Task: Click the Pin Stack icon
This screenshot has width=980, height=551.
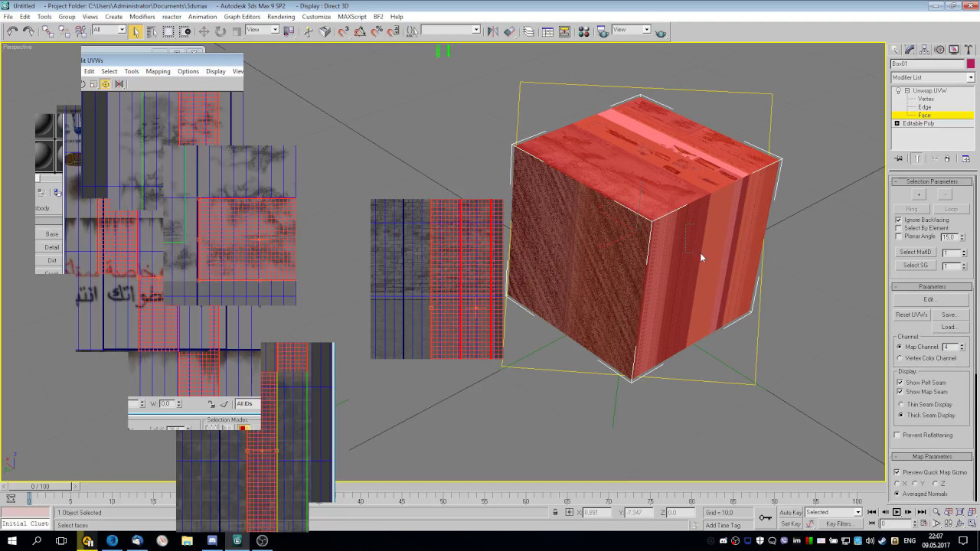Action: 899,158
